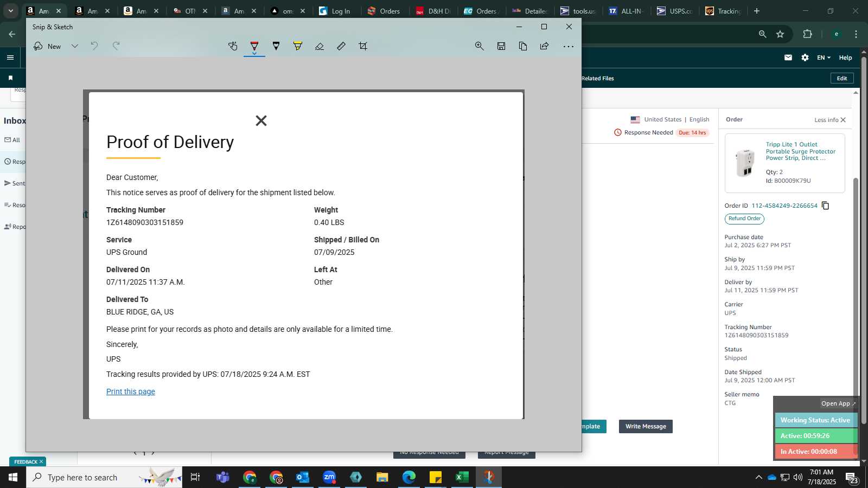Click Open App in status widget
868x488 pixels.
click(x=838, y=403)
